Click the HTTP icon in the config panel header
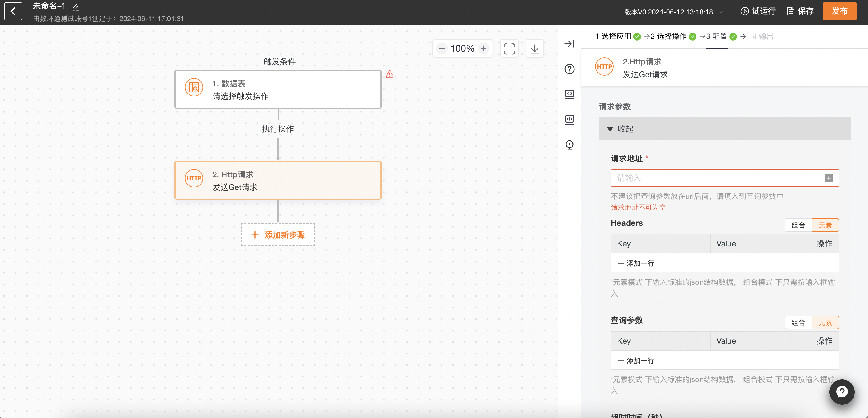This screenshot has height=418, width=868. pyautogui.click(x=604, y=67)
